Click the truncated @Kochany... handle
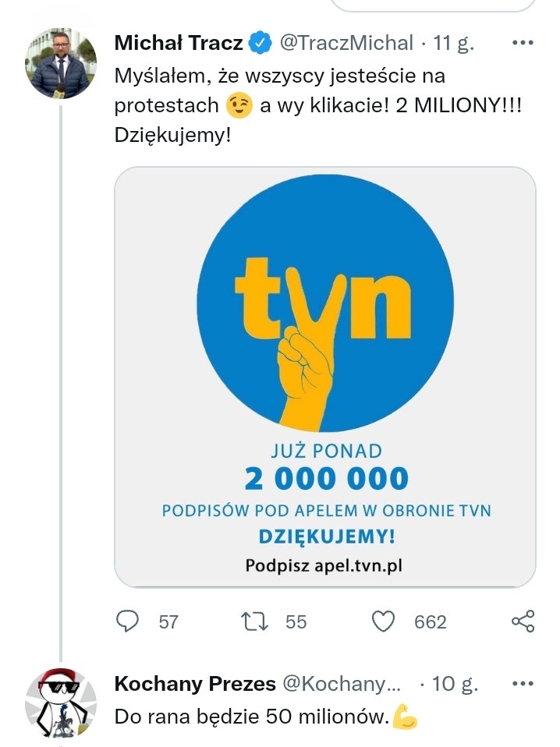Screen dimensions: 560x747 [342, 684]
